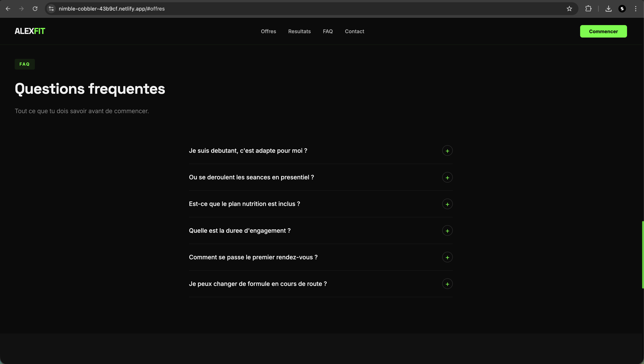Click the ALEXFIT logo

[30, 31]
